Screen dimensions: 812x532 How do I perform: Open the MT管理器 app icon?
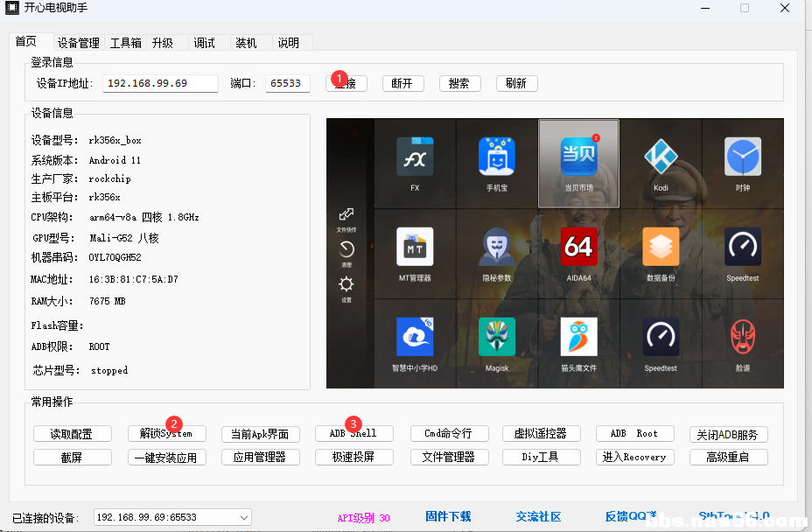(x=415, y=247)
